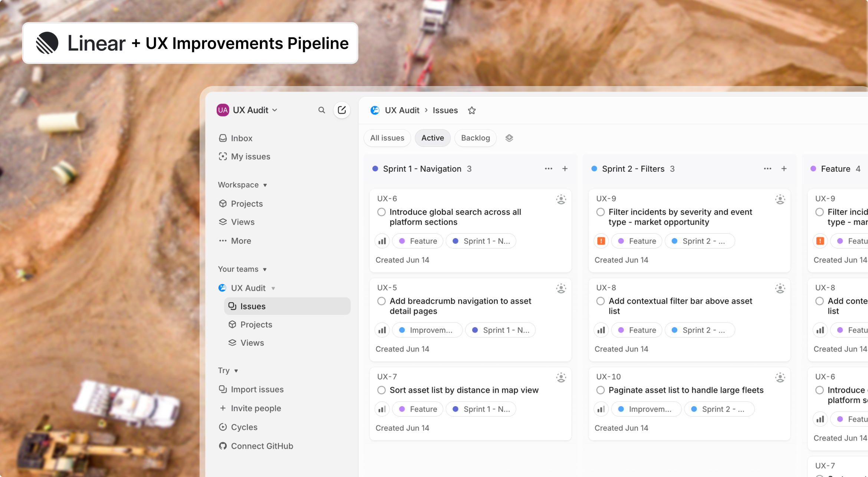
Task: Open the view options layers icon beside Backlog
Action: 509,138
